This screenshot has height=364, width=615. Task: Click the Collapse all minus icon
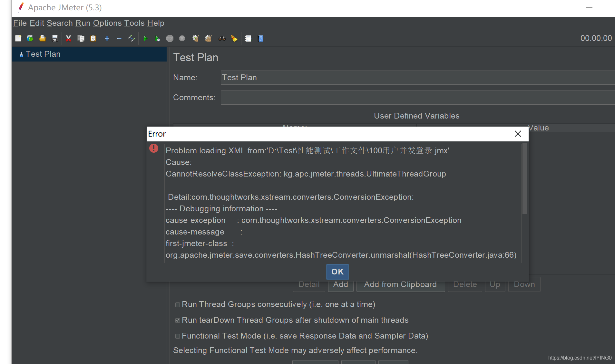point(119,38)
